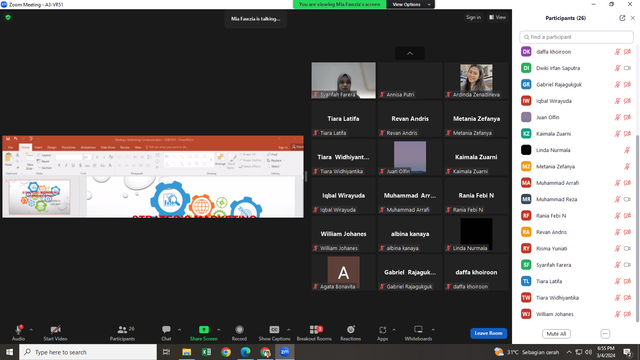The width and height of the screenshot is (640, 360).
Task: Expand the arrow next to Apps
Action: click(394, 330)
